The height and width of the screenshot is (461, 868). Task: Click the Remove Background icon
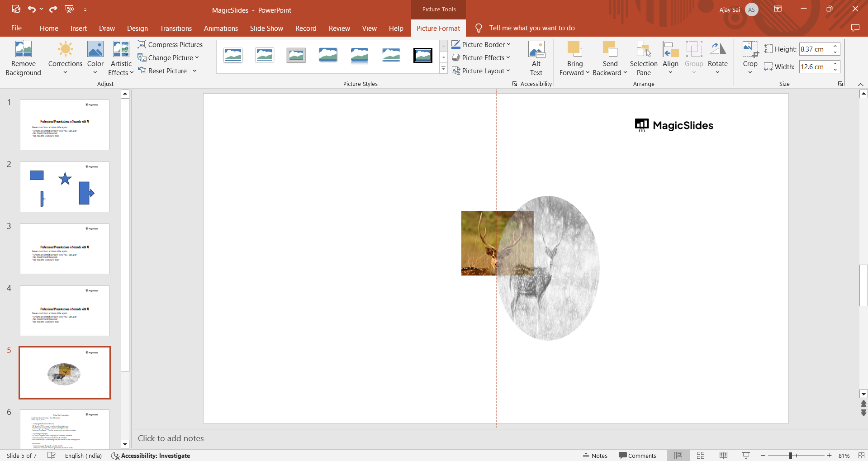tap(23, 50)
